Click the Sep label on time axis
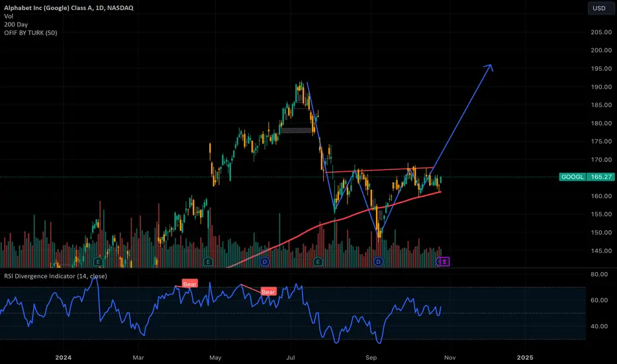Viewport: 617px width, 364px height. [371, 357]
